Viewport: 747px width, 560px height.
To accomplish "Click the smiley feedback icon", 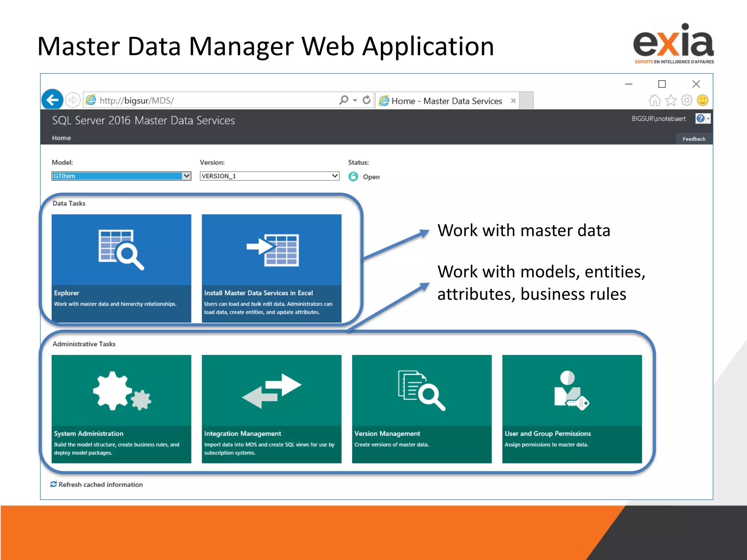I will (x=703, y=100).
